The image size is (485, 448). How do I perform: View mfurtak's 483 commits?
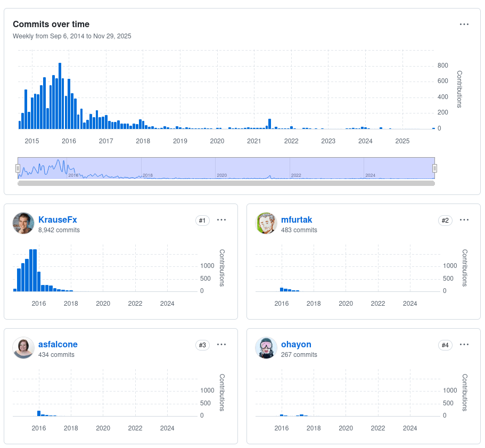coord(299,230)
